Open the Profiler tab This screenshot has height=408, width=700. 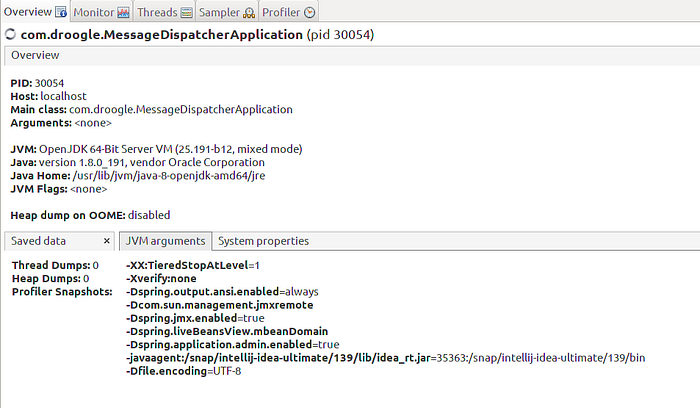pyautogui.click(x=288, y=12)
